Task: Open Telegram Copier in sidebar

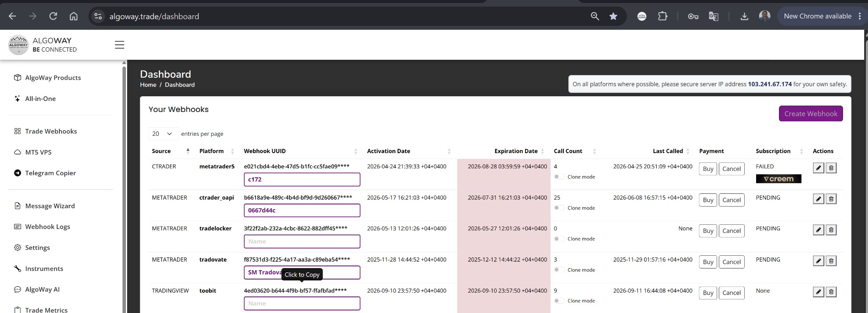Action: coord(50,173)
